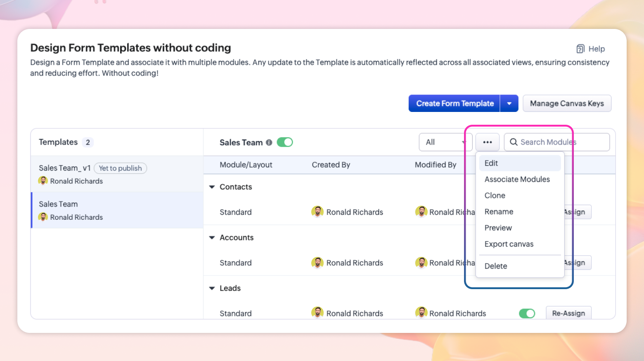
Task: Click Modified By avatar in Accounts Standard row
Action: coord(421,263)
